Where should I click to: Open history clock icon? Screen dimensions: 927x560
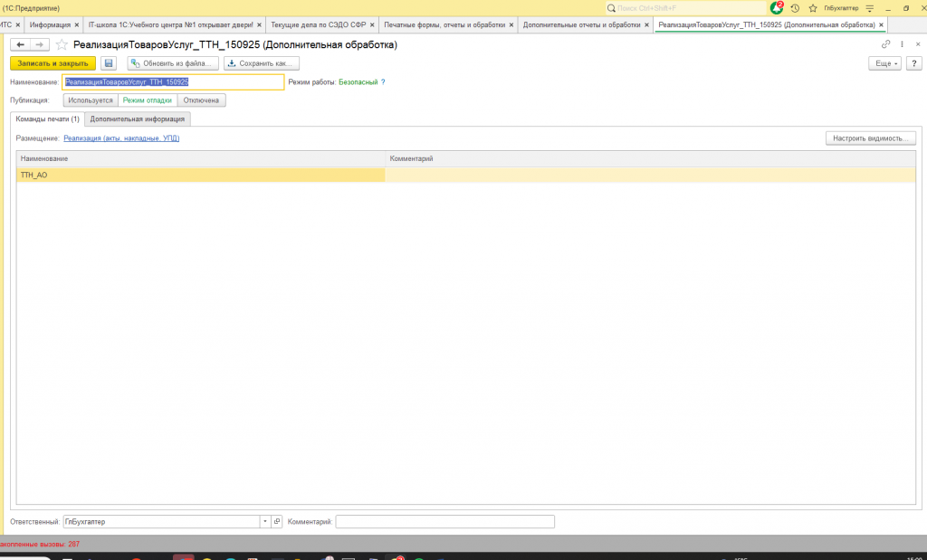(795, 8)
